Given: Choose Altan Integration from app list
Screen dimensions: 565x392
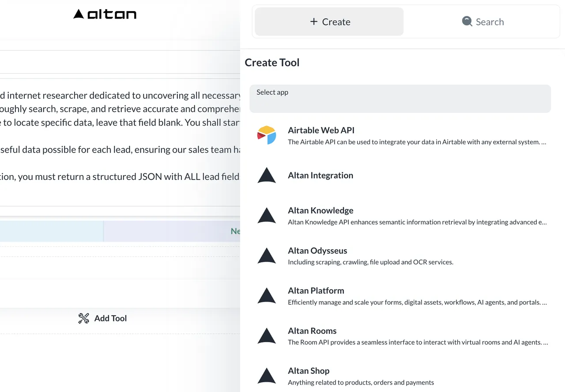Looking at the screenshot, I should (x=400, y=175).
